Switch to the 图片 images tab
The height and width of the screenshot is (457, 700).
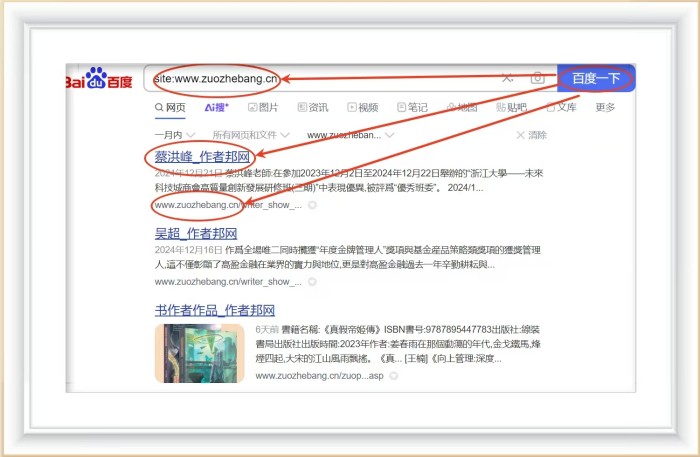pyautogui.click(x=262, y=107)
